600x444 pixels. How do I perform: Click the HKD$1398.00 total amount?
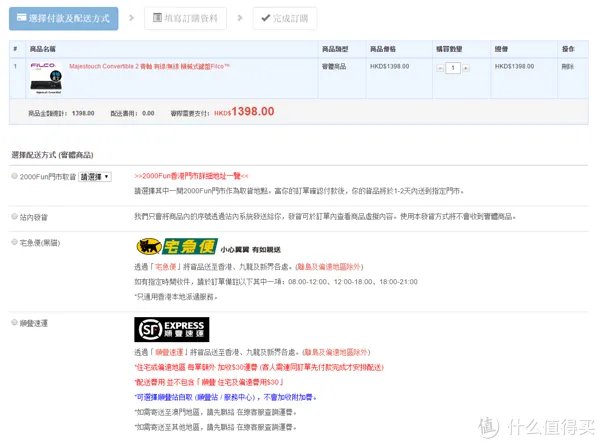pos(244,112)
